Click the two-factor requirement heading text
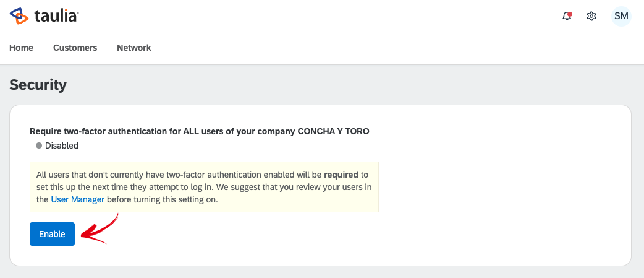 coord(200,132)
